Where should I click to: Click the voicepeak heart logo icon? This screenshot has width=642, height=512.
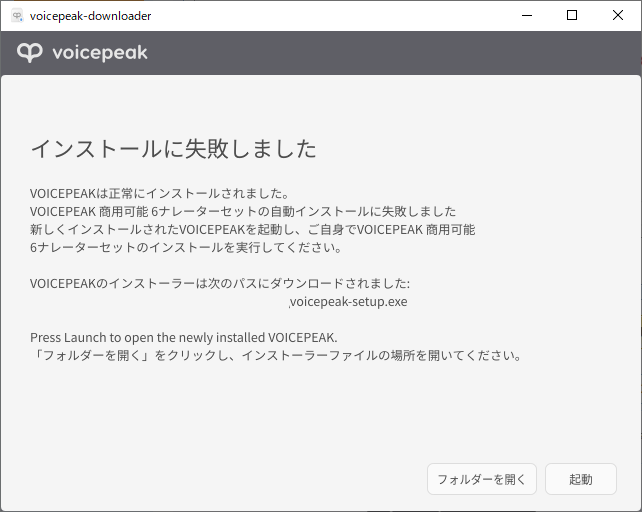[x=29, y=53]
